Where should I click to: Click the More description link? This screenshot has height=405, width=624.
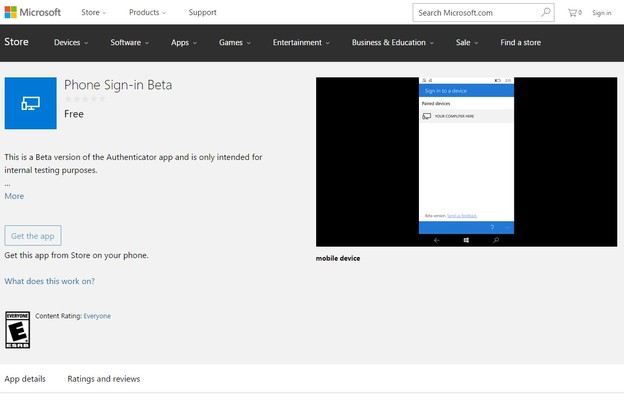tap(14, 196)
